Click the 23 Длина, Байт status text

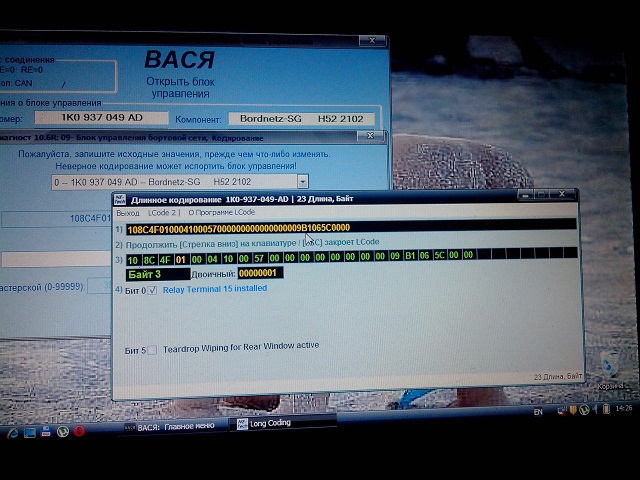pyautogui.click(x=558, y=376)
